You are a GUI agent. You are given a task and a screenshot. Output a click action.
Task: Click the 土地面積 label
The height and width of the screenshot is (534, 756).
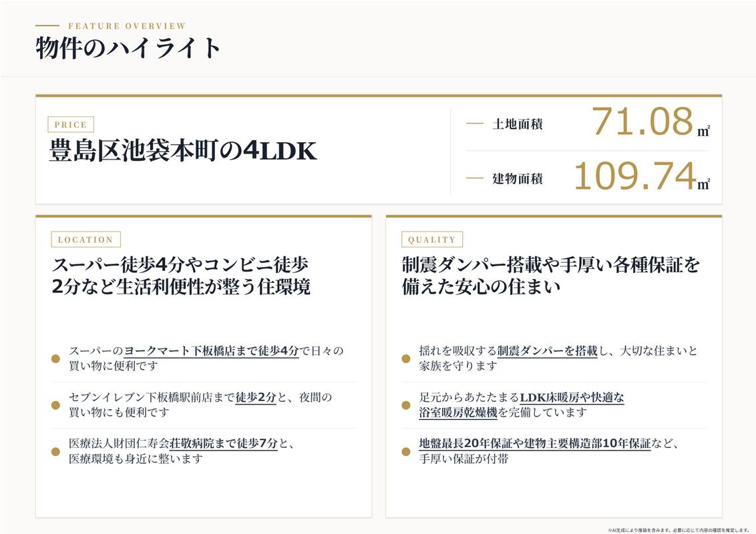(x=518, y=124)
